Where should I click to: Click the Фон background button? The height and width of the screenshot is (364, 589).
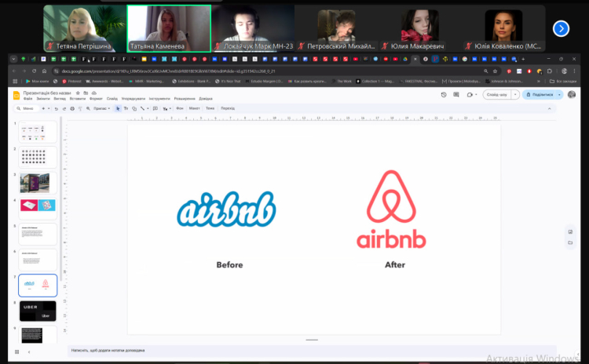[180, 108]
